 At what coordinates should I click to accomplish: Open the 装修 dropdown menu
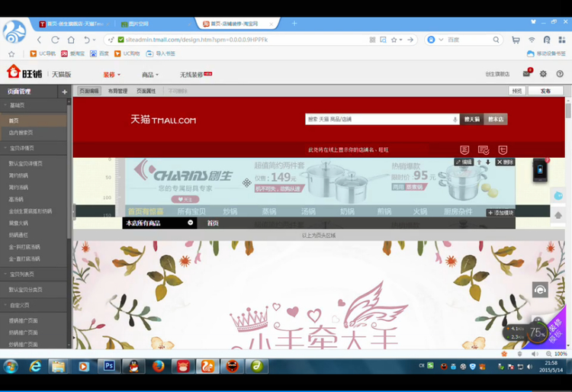pyautogui.click(x=111, y=75)
